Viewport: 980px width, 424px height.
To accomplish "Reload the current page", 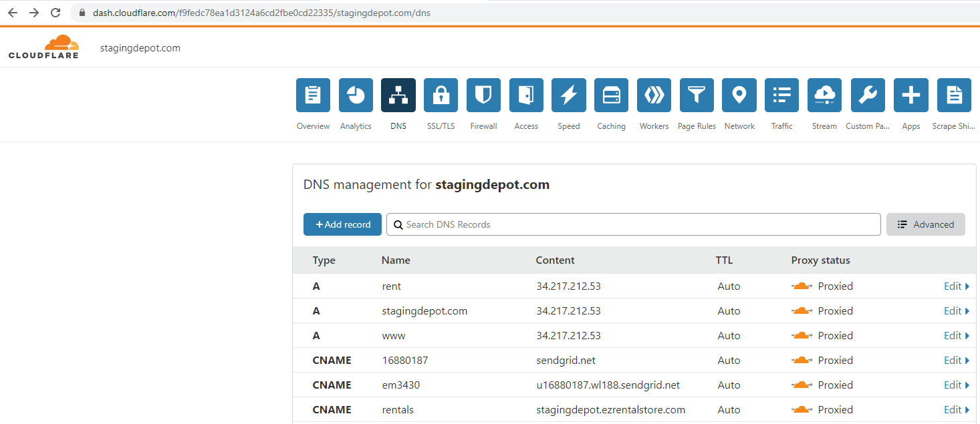I will 55,13.
